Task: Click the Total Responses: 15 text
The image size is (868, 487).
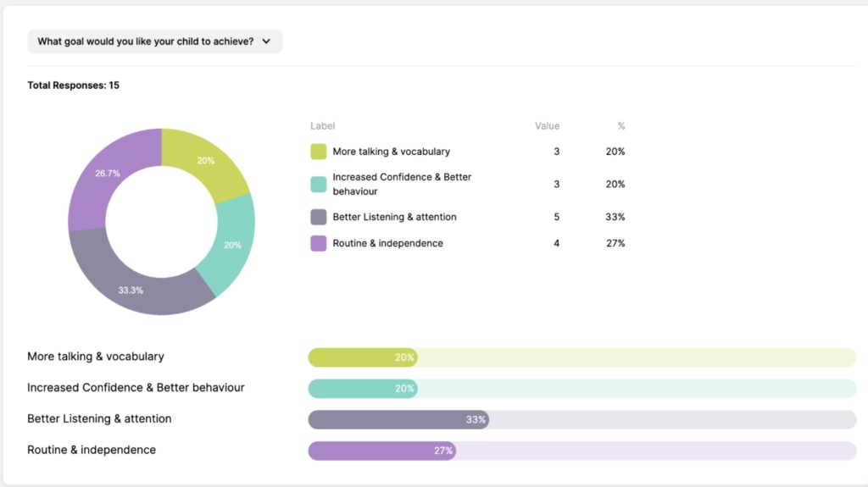Action: click(x=73, y=86)
